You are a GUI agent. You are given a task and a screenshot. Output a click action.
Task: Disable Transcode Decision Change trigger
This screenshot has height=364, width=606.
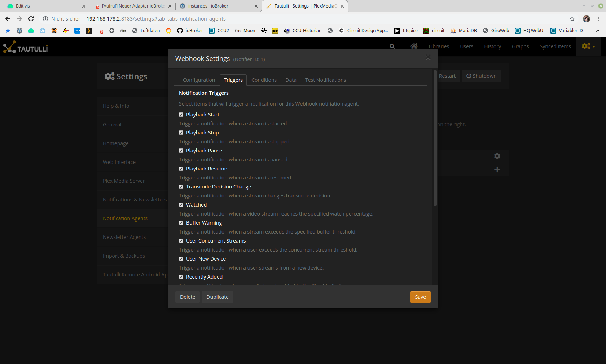181,187
